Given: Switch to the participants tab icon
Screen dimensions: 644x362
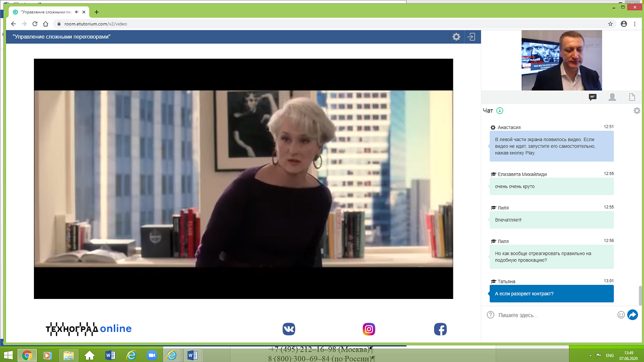Looking at the screenshot, I should 612,97.
